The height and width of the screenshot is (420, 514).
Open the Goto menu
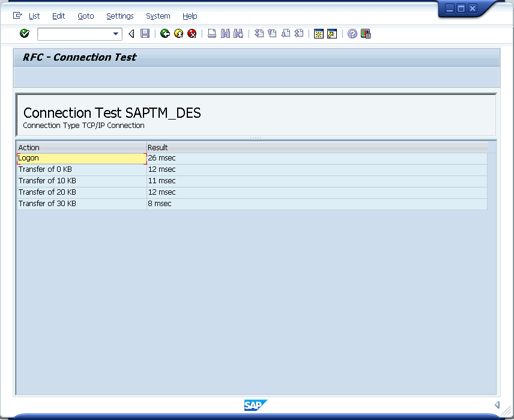[x=86, y=16]
